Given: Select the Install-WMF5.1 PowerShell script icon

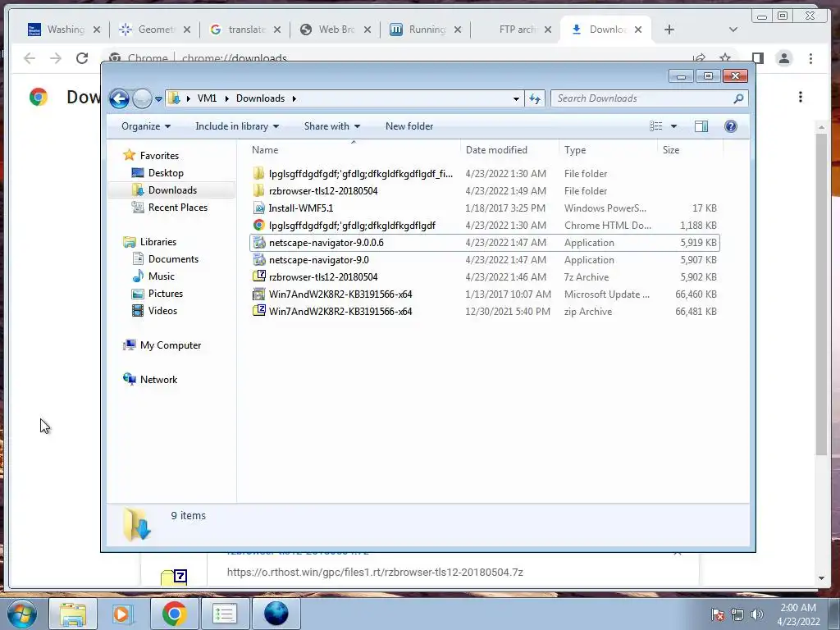Looking at the screenshot, I should pyautogui.click(x=258, y=208).
